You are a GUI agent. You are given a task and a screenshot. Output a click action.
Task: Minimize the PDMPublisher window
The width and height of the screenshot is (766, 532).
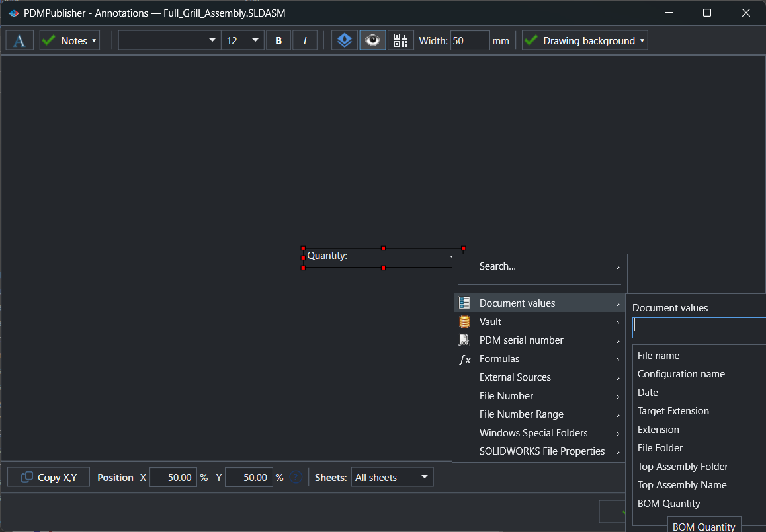tap(669, 13)
